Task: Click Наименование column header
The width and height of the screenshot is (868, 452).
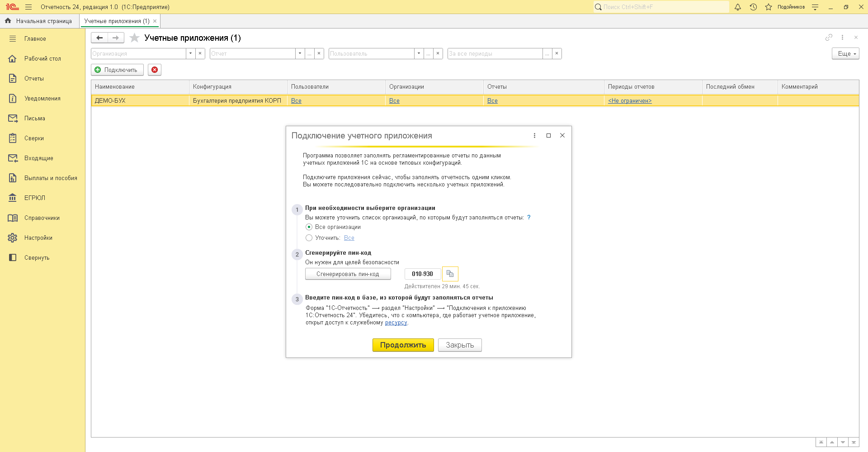Action: [140, 87]
